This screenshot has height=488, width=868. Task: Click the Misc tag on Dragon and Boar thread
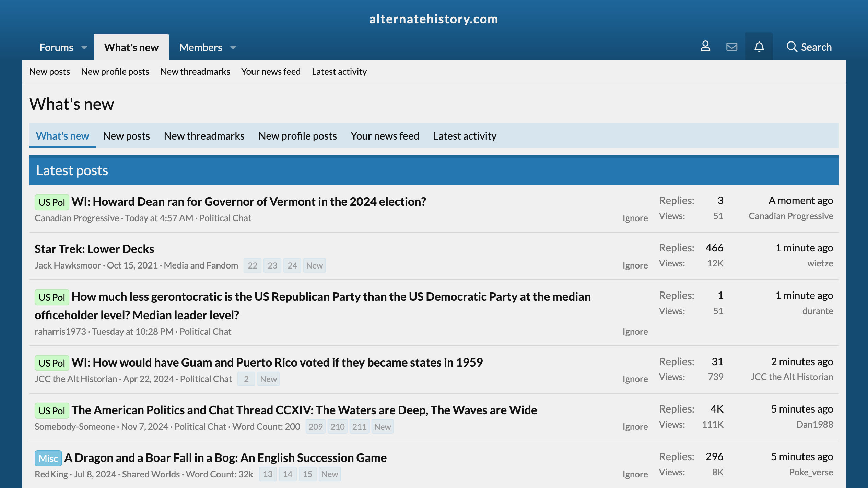pyautogui.click(x=48, y=458)
